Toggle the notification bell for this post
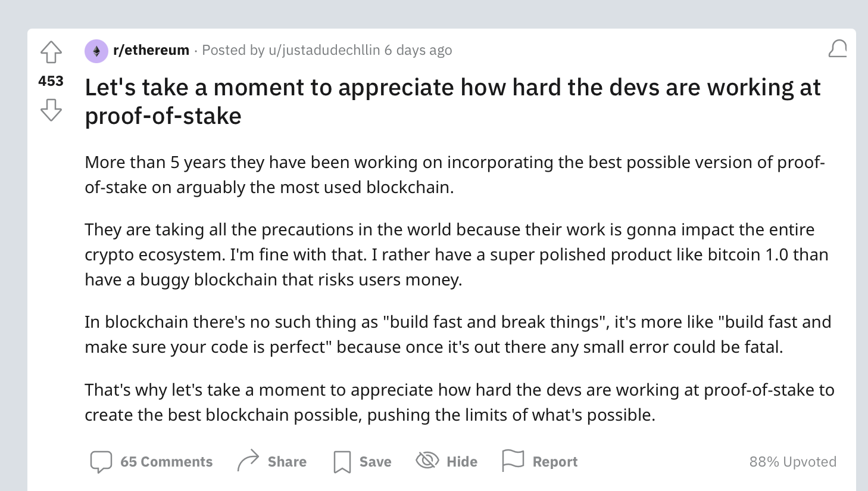 (x=838, y=49)
